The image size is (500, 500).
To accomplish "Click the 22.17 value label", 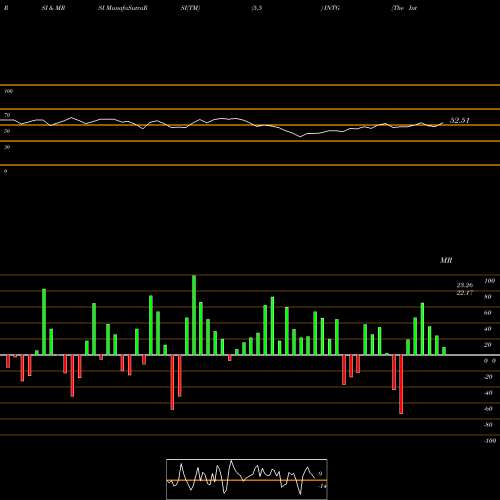I will point(465,293).
